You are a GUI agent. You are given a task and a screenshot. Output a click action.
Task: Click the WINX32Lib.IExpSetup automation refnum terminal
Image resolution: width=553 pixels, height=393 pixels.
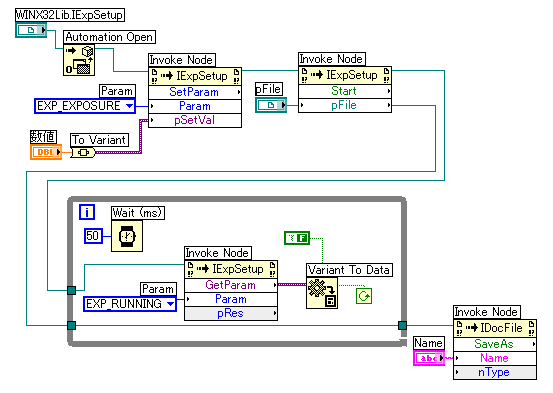pyautogui.click(x=31, y=30)
